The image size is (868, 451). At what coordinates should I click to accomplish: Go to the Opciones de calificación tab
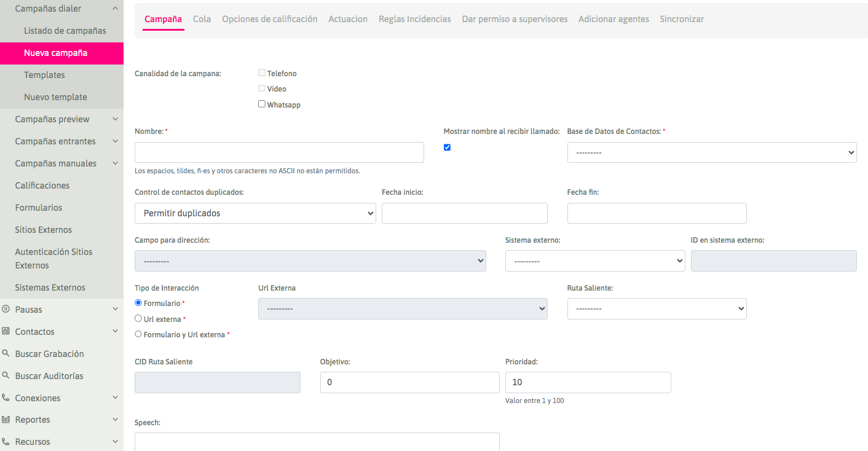tap(269, 19)
